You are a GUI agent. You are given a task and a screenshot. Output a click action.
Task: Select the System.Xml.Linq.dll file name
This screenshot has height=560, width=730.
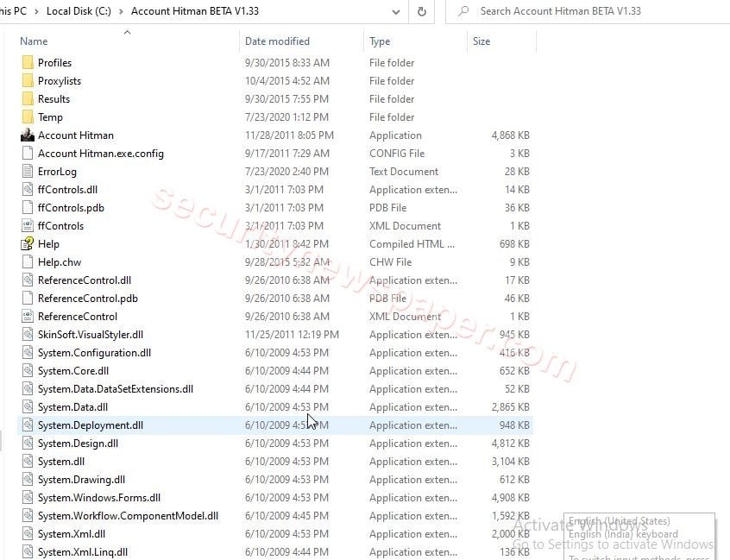(83, 552)
